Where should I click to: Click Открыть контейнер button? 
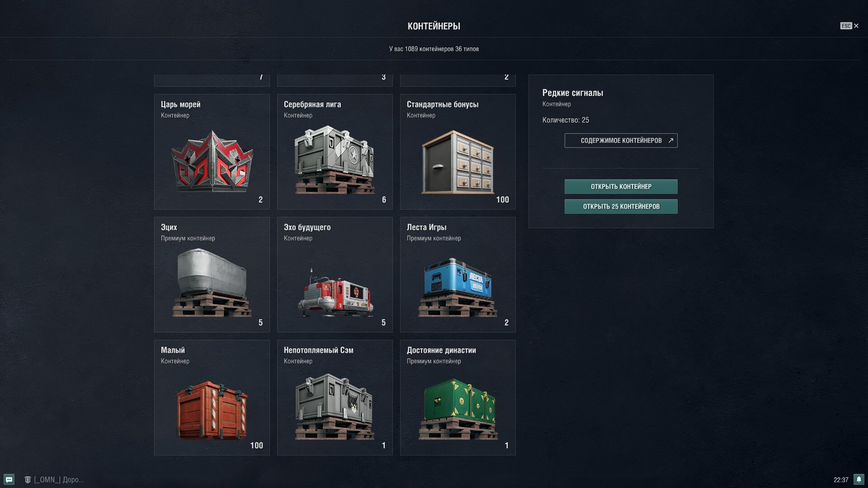click(621, 187)
